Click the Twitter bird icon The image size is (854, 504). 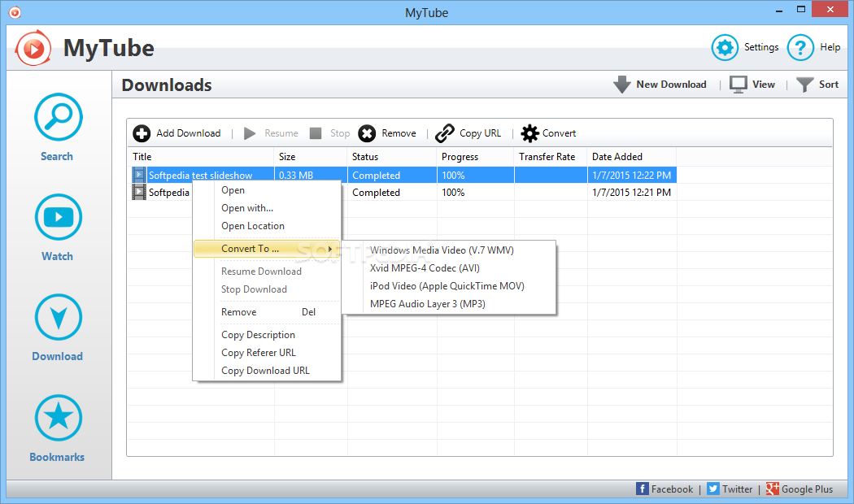pos(713,489)
